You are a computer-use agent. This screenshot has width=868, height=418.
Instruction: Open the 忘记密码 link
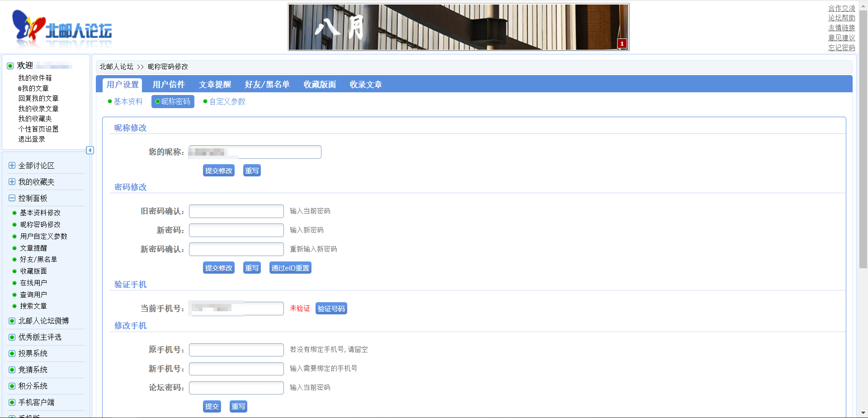click(x=841, y=48)
